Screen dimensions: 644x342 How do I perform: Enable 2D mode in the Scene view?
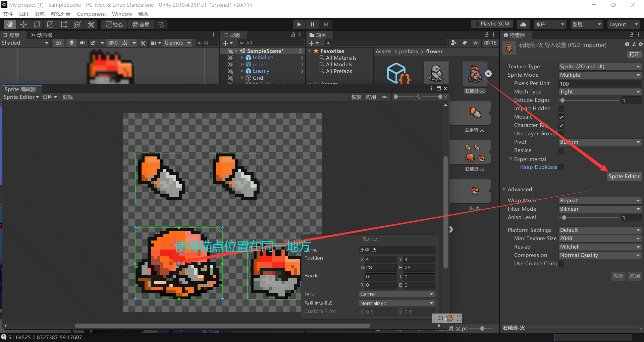click(x=58, y=43)
